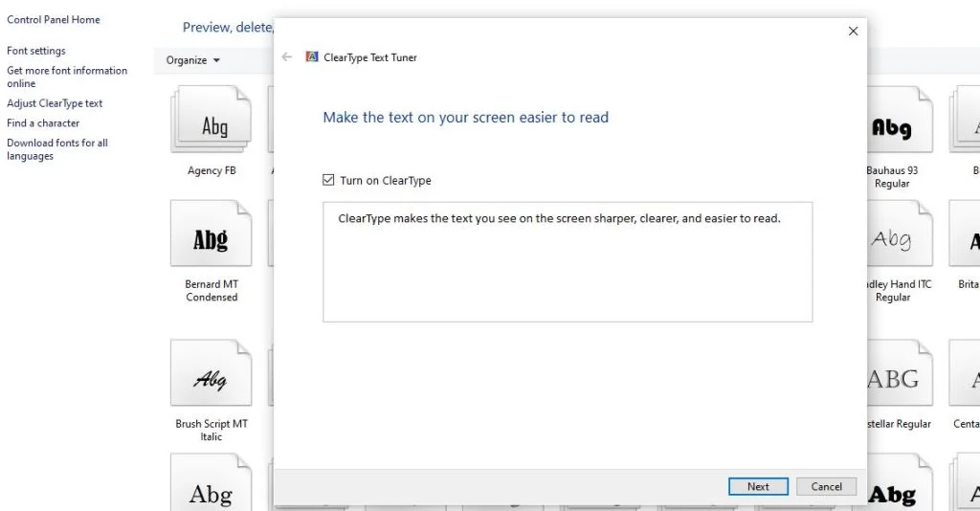Click the Make the text easier to read heading
Image resolution: width=980 pixels, height=511 pixels.
(x=466, y=118)
